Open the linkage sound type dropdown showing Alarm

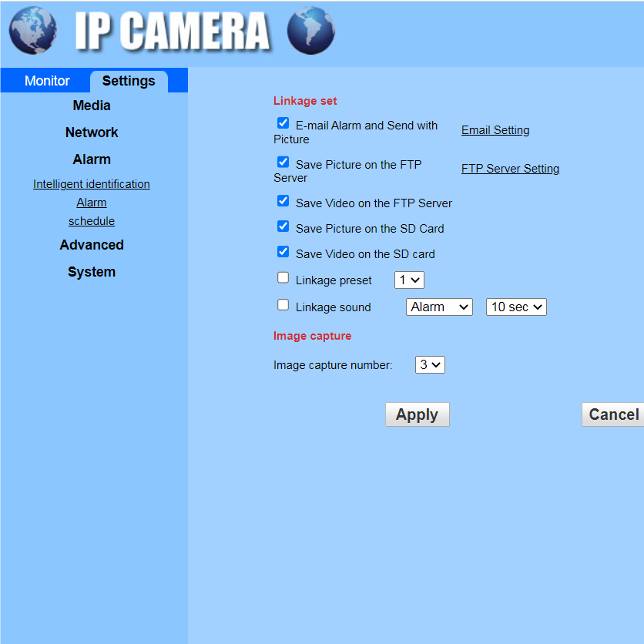439,307
